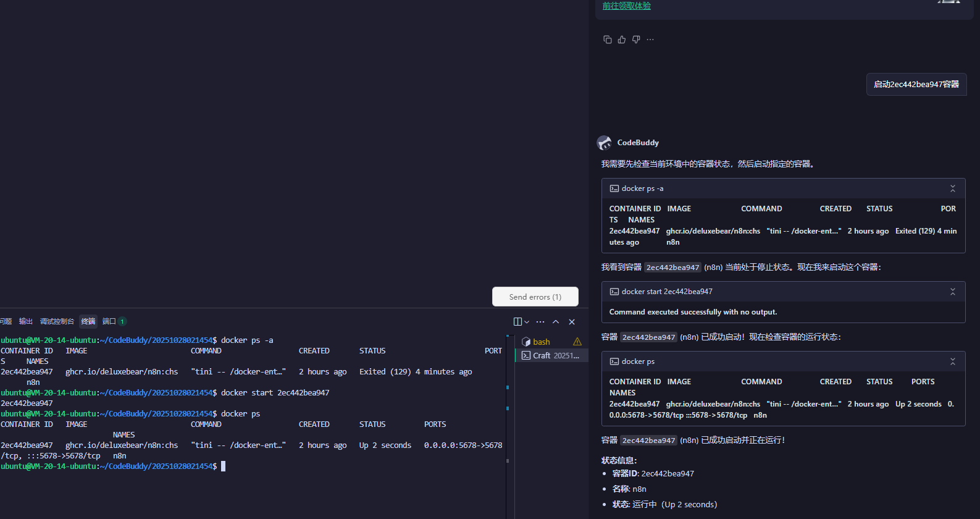Click 'Exited (129) 4 minutes ago' in terminal
The height and width of the screenshot is (519, 980).
tap(416, 372)
